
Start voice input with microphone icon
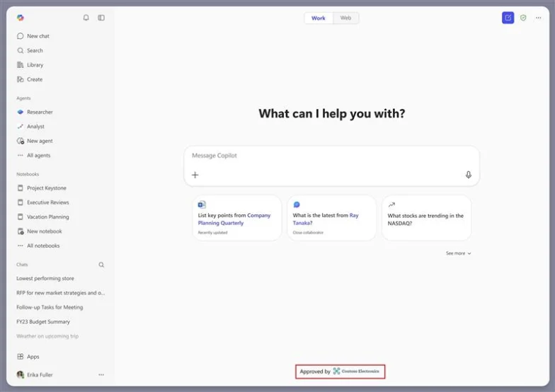[469, 175]
